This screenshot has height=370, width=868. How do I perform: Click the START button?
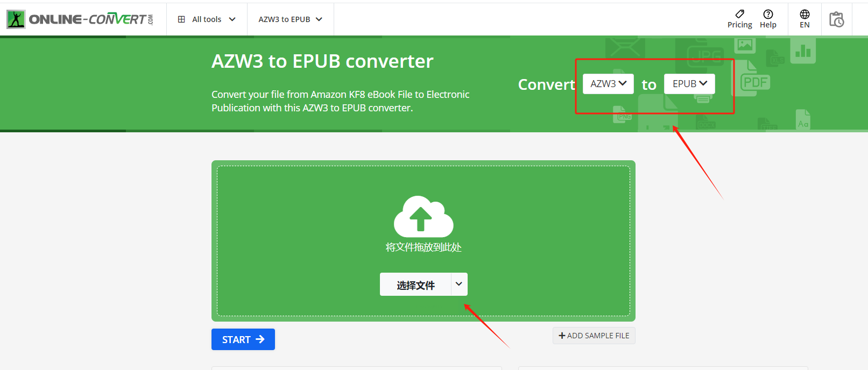(x=243, y=339)
